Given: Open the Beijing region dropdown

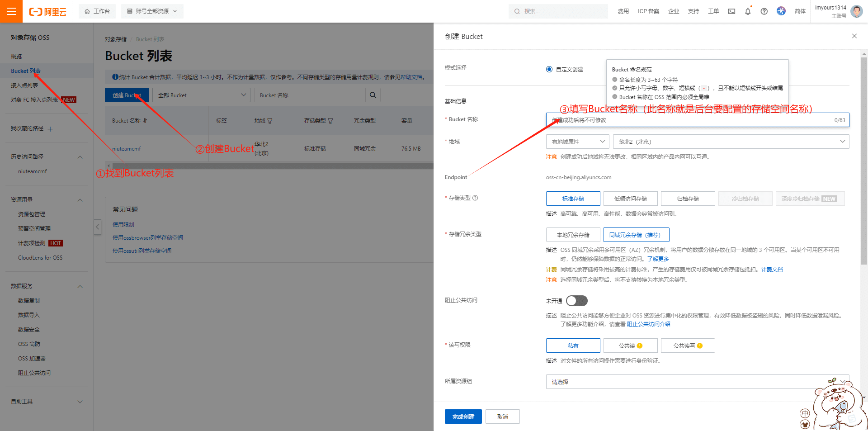Looking at the screenshot, I should pyautogui.click(x=731, y=142).
